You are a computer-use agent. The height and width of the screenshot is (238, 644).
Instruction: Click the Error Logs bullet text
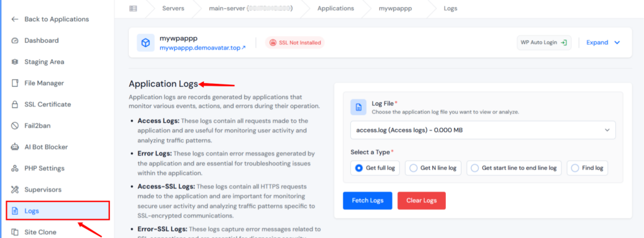point(226,163)
